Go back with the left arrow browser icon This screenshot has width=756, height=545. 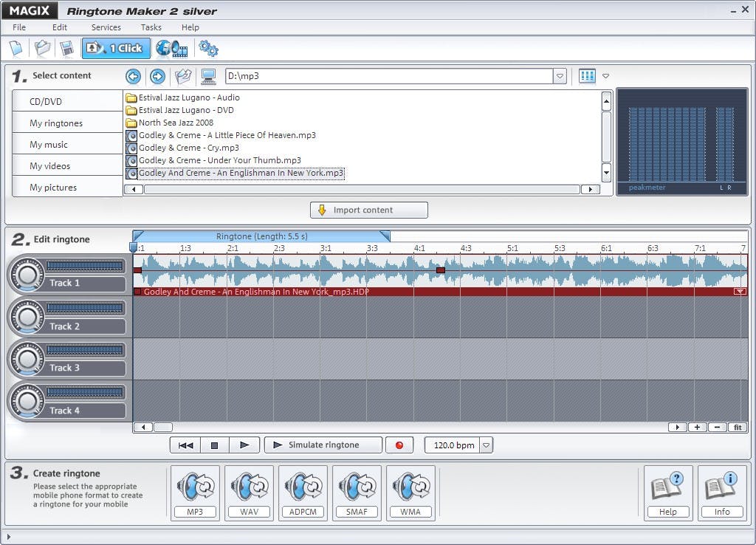[133, 76]
